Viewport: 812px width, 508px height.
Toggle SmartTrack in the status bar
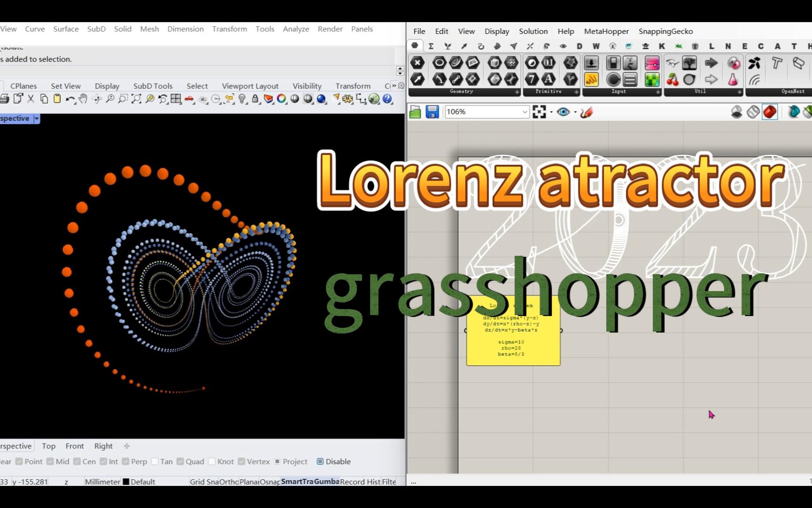297,482
